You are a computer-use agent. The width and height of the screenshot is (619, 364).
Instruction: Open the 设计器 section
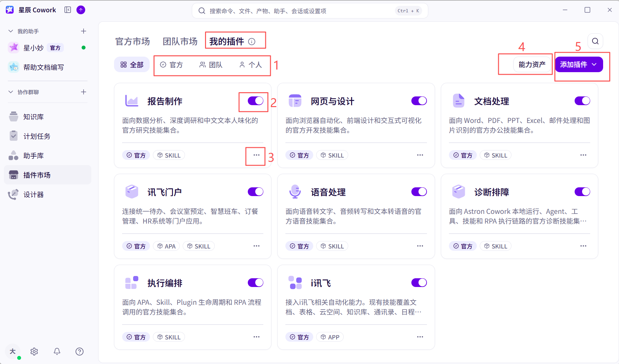click(x=48, y=194)
